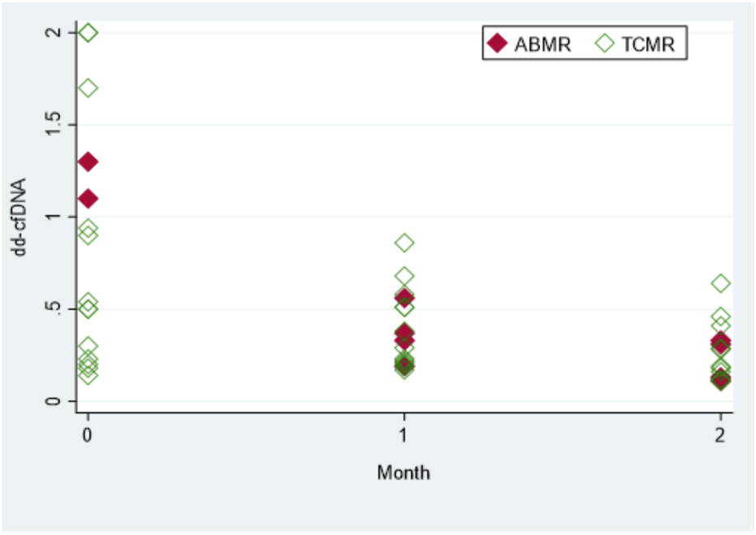The height and width of the screenshot is (535, 756).
Task: Select the highest red ABMR diamond at month 1
Action: coord(404,297)
